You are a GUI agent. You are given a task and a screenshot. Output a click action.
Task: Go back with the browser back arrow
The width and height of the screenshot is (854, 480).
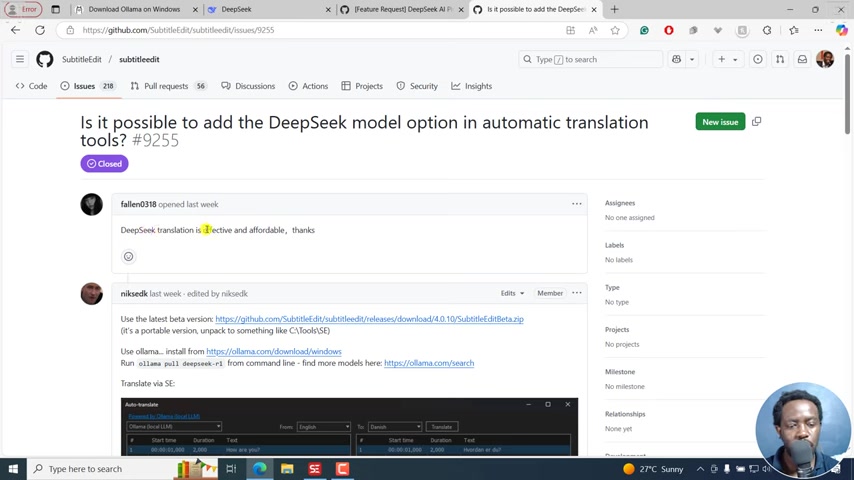(15, 30)
